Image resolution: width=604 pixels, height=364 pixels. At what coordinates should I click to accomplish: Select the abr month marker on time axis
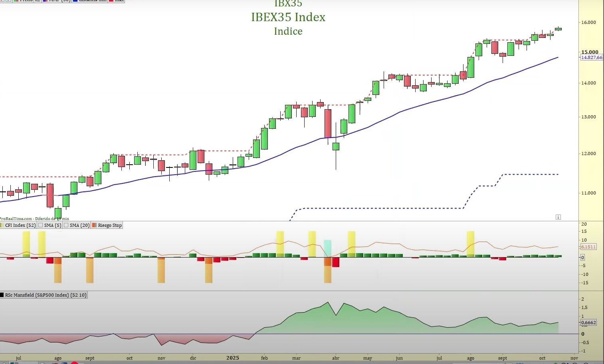pyautogui.click(x=336, y=358)
